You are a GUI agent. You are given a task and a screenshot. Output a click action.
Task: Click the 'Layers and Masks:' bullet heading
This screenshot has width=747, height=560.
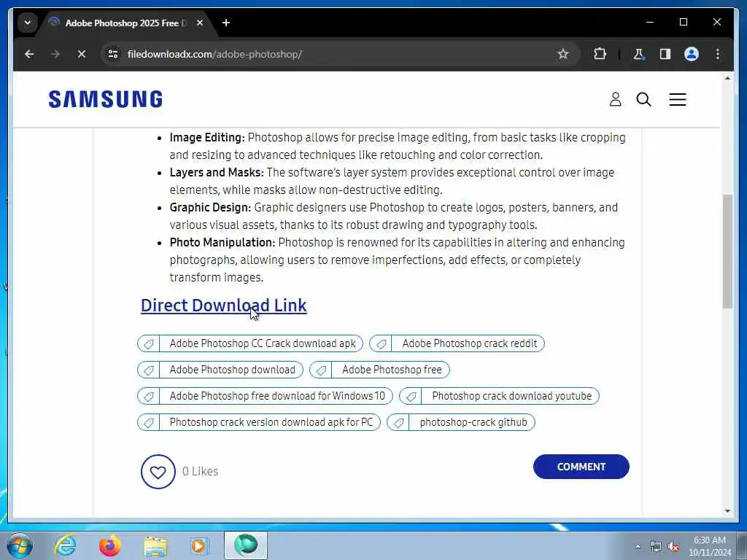217,172
